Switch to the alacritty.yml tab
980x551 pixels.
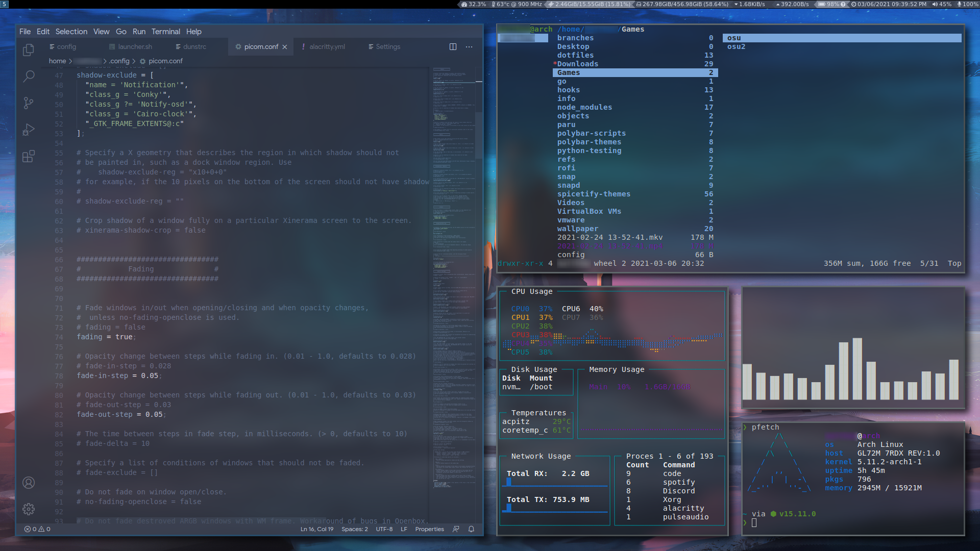(x=327, y=46)
